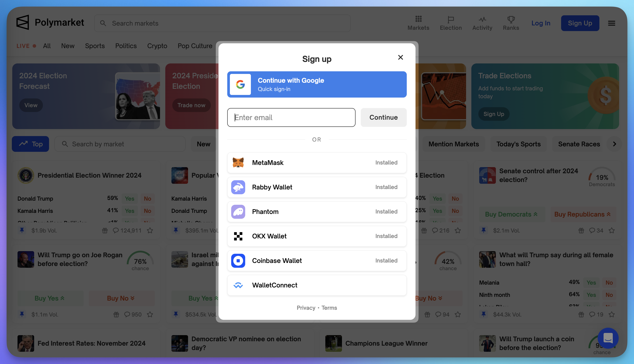Close the Sign up dialog
This screenshot has height=364, width=634.
(400, 57)
